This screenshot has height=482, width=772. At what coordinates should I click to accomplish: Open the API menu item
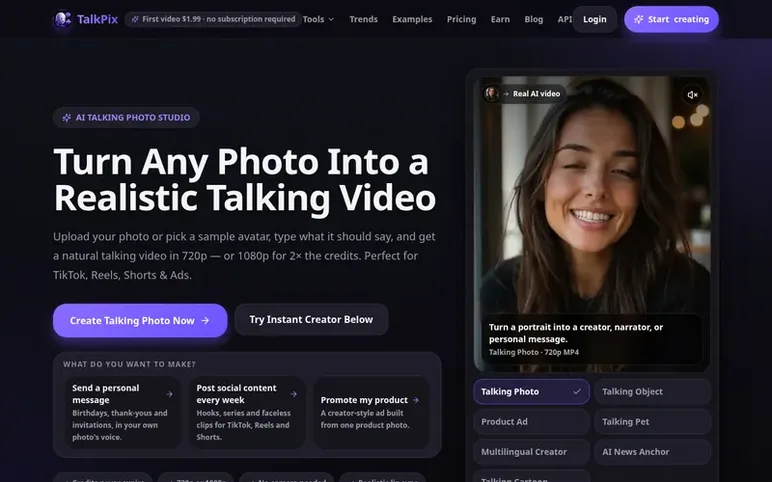click(x=565, y=19)
